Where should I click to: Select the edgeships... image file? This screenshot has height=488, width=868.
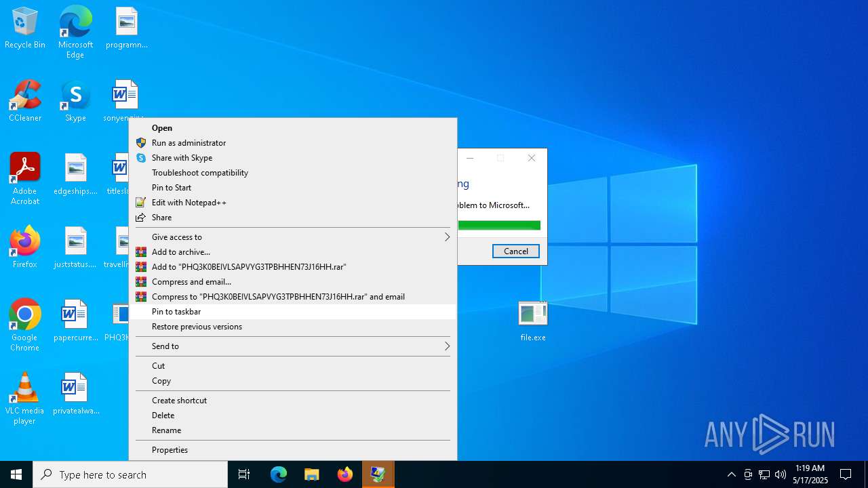(75, 174)
